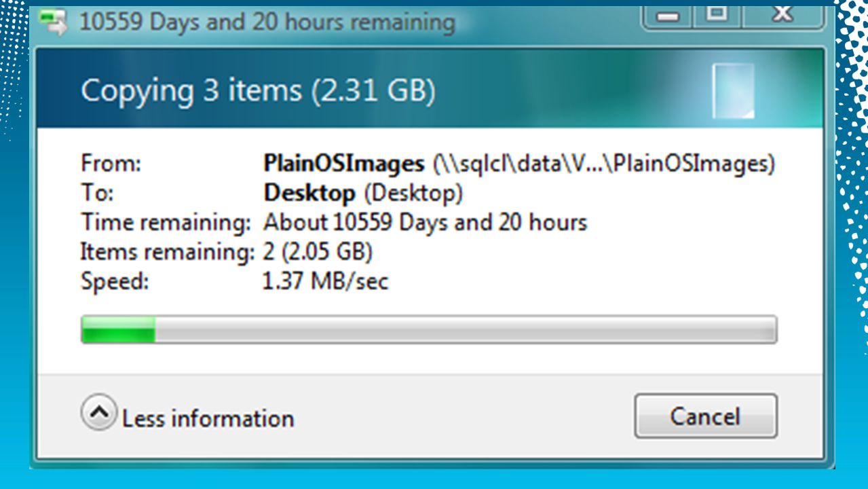
Task: Click the Time remaining label
Action: point(166,223)
